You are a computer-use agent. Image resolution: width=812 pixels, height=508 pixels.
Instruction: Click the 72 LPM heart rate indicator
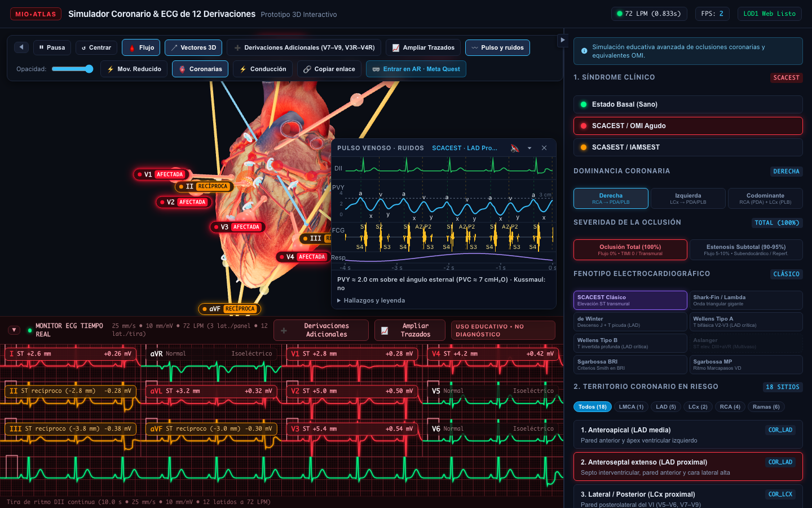click(x=649, y=14)
